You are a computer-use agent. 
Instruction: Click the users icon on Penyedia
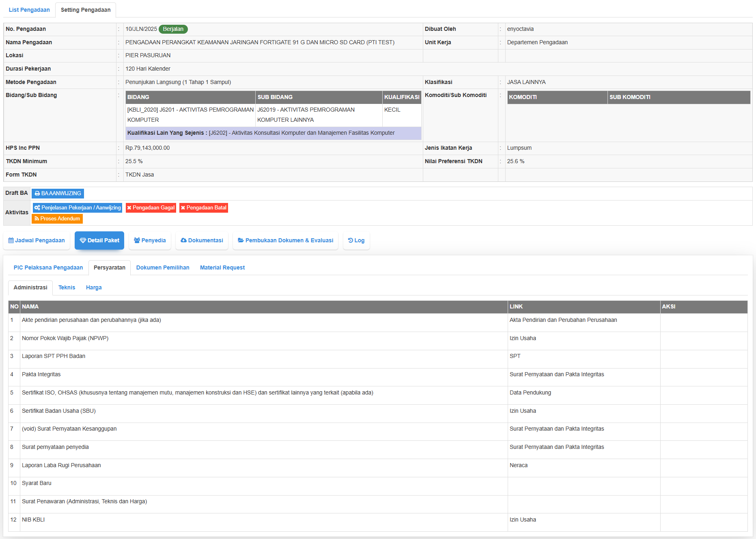tap(137, 241)
